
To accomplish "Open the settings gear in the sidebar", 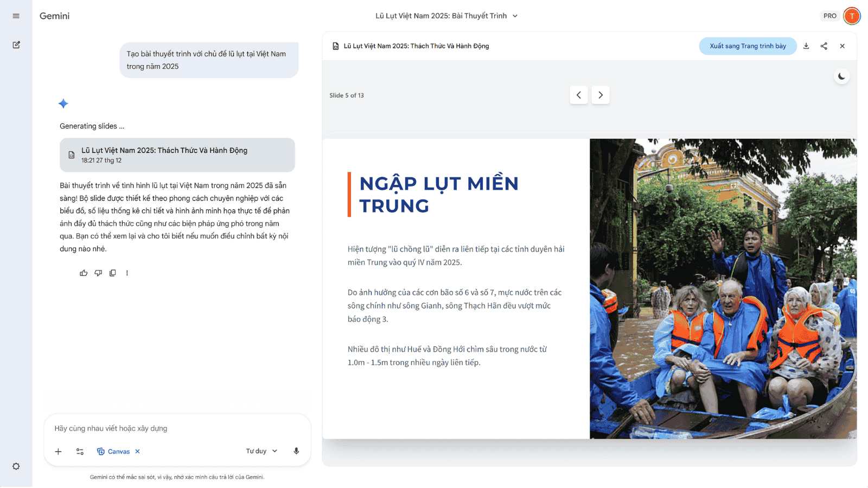I will [16, 466].
